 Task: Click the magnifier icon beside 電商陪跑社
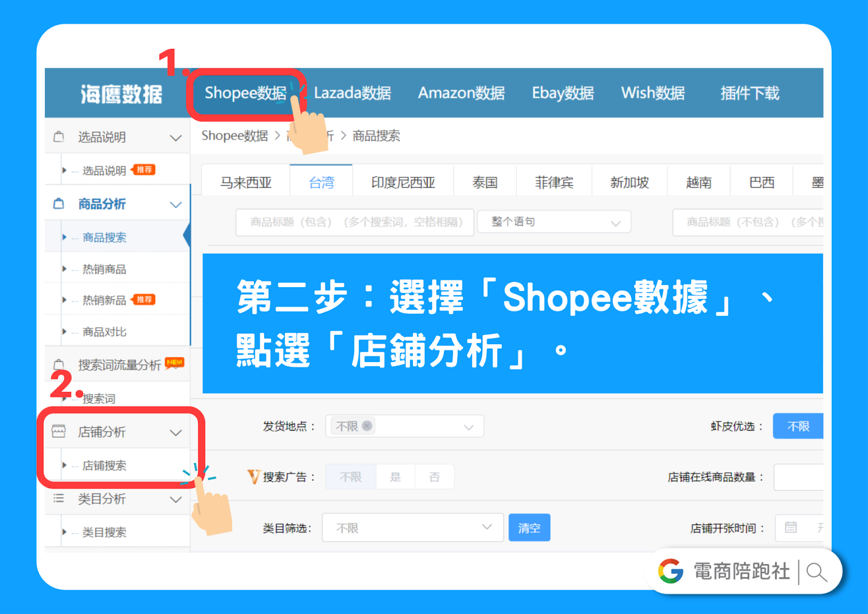[x=816, y=572]
